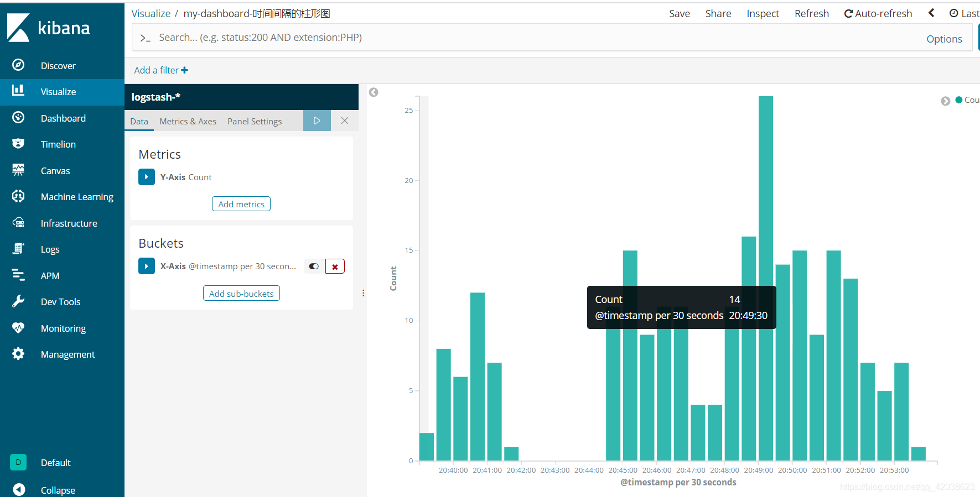980x497 pixels.
Task: Open Machine Learning in sidebar
Action: tap(77, 197)
